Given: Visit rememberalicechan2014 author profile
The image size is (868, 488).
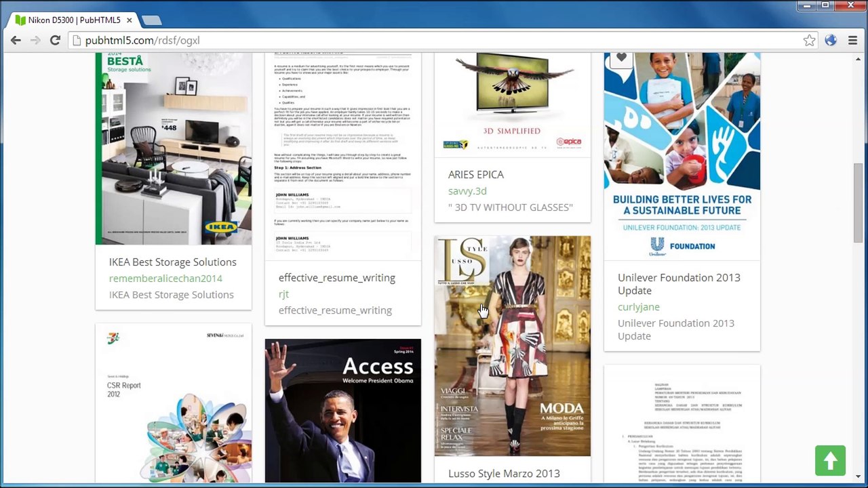Looking at the screenshot, I should pyautogui.click(x=165, y=279).
